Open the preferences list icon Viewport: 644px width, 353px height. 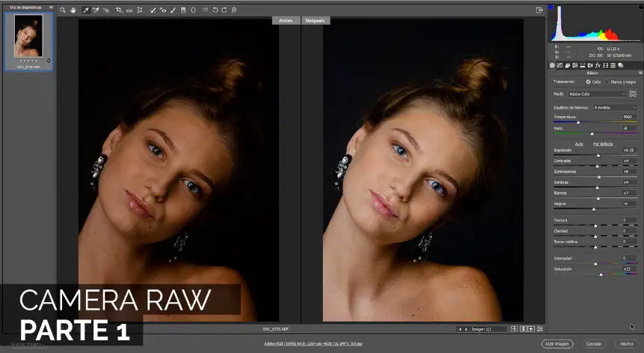205,10
